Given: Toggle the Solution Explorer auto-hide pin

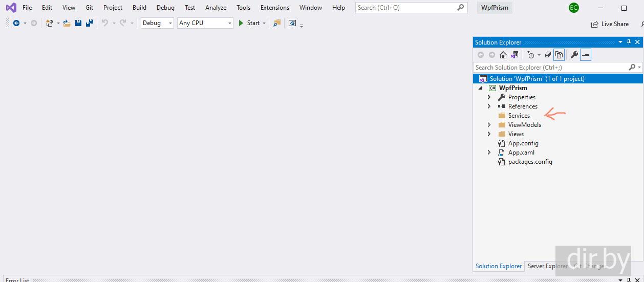Looking at the screenshot, I should click(629, 42).
